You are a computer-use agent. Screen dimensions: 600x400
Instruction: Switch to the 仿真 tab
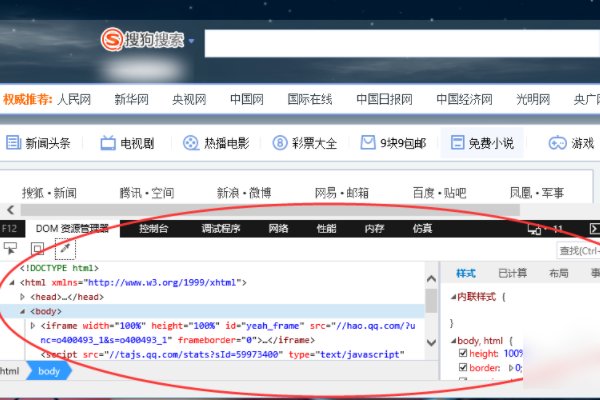click(x=422, y=229)
